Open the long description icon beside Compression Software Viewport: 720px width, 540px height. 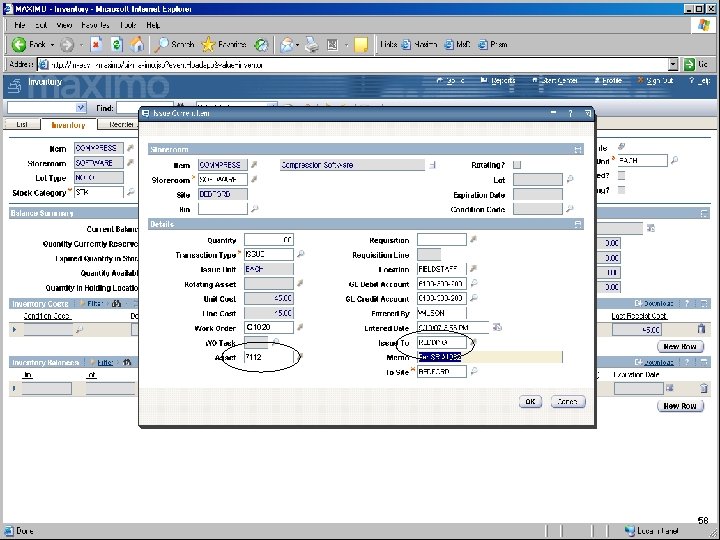432,165
